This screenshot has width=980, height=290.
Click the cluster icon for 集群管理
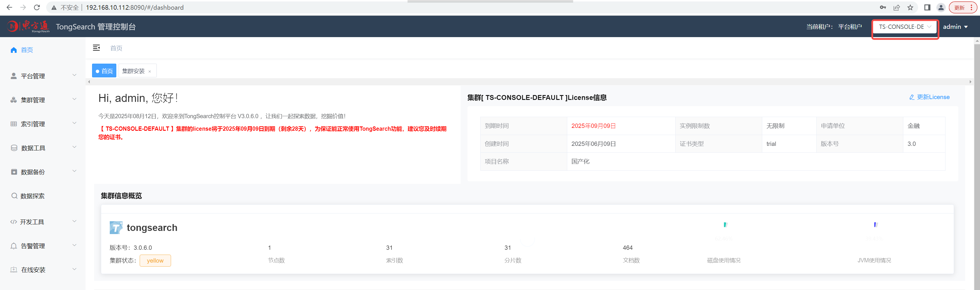pos(14,100)
